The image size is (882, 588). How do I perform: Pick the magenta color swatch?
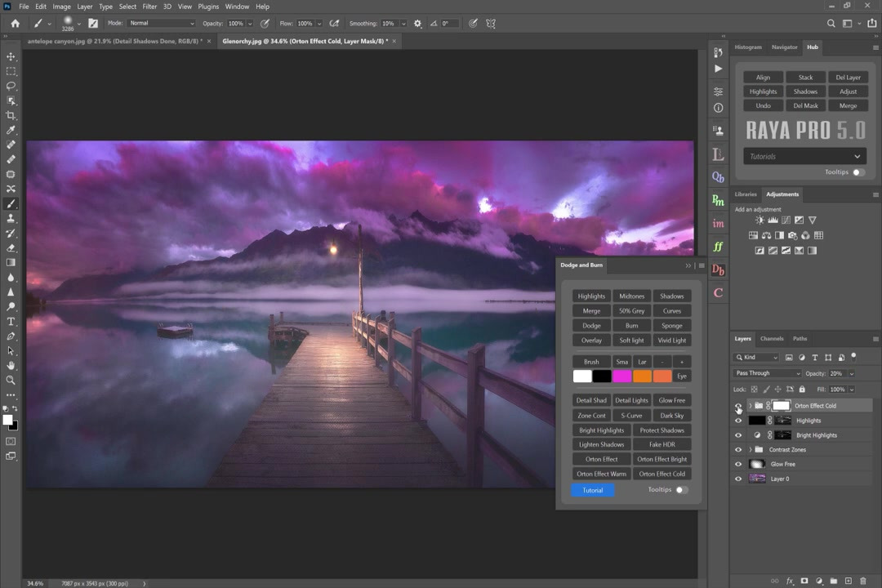coord(621,376)
